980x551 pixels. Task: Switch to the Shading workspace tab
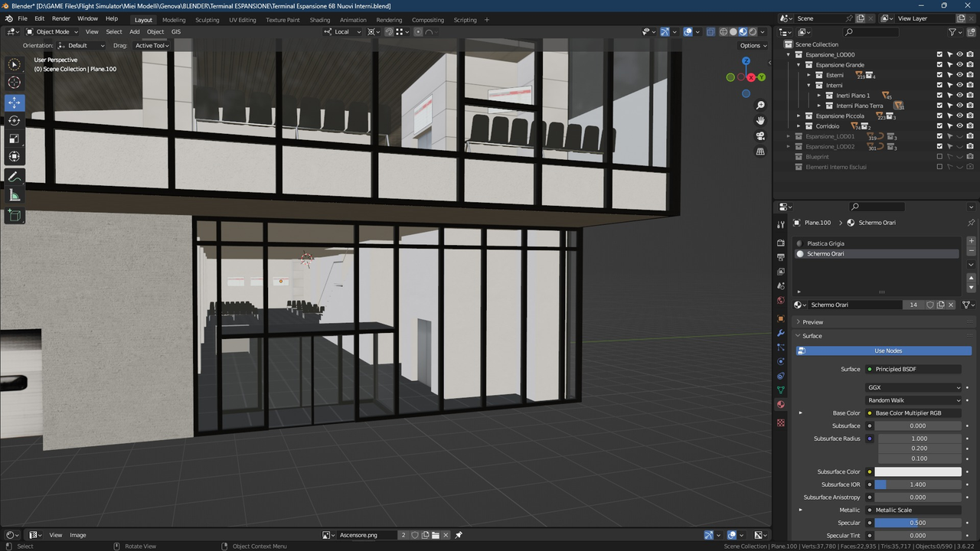click(319, 20)
